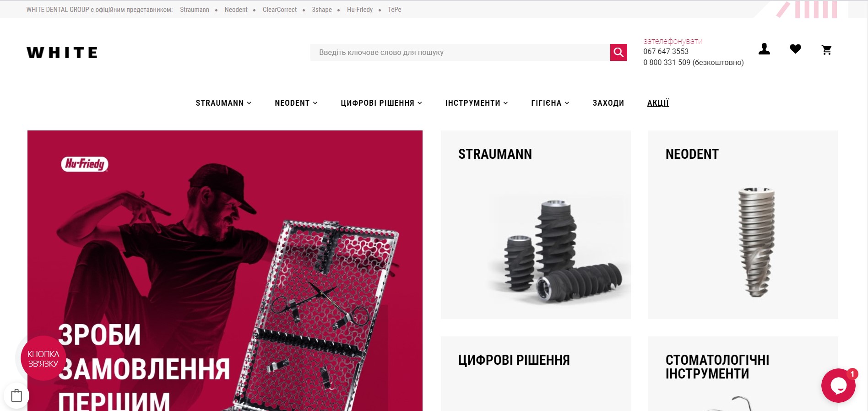
Task: Open the ЗАХОДИ menu item
Action: click(x=608, y=103)
